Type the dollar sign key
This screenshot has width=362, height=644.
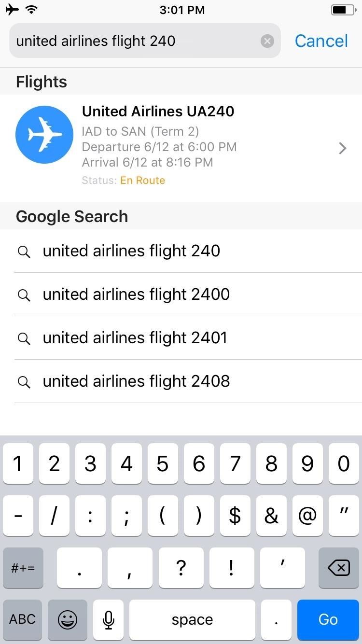(x=235, y=516)
